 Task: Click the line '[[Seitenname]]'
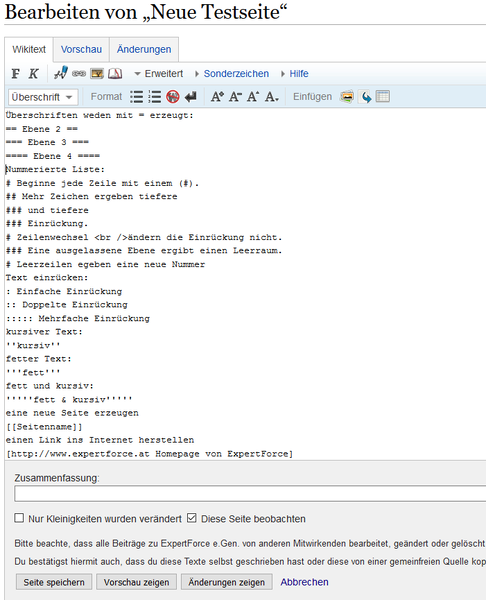coord(44,427)
